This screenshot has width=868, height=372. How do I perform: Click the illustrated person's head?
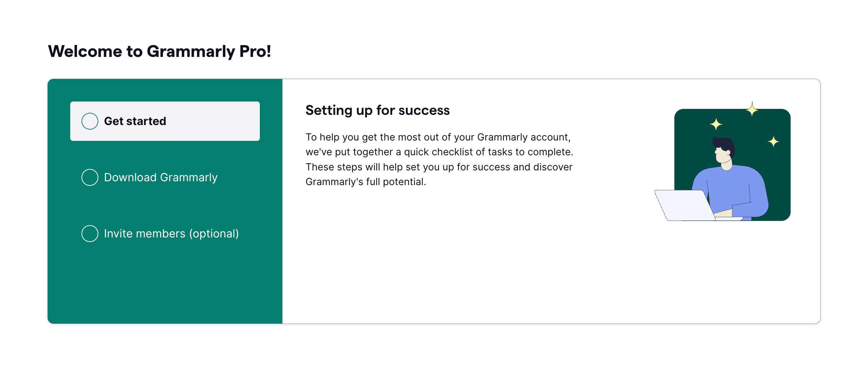724,150
